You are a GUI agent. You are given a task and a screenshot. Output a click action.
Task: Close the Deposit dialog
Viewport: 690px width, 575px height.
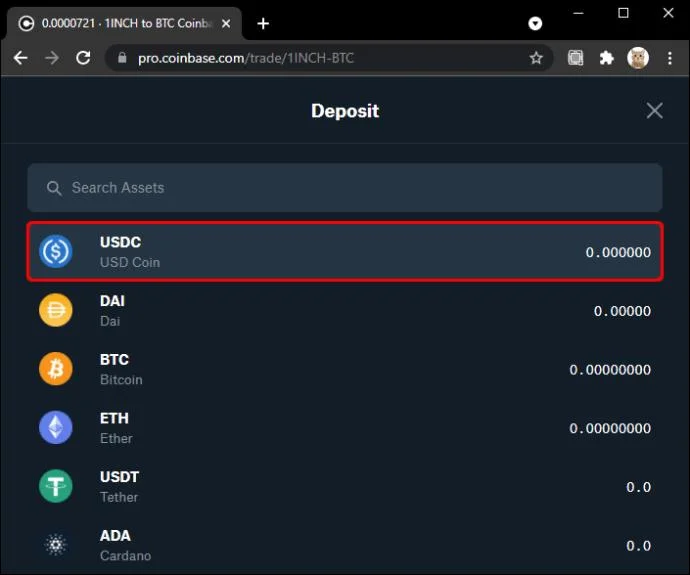654,111
